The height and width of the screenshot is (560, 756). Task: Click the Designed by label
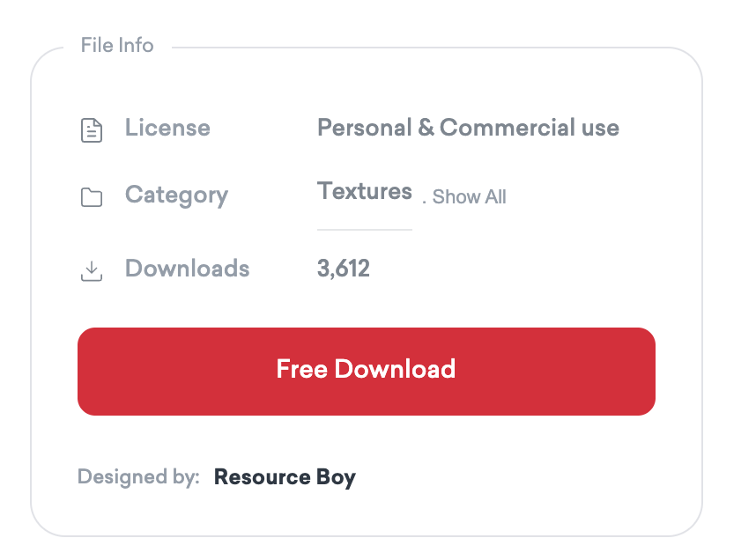tap(138, 478)
